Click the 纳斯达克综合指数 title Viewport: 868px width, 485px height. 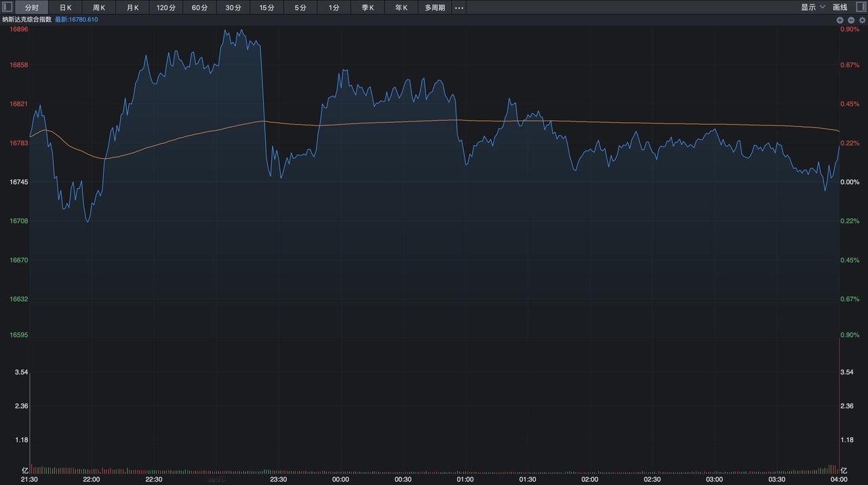(26, 20)
